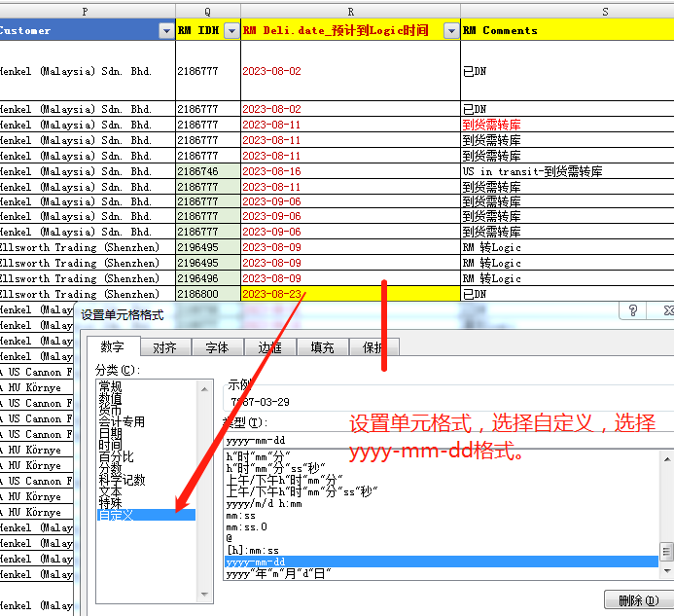The image size is (674, 616).
Task: Choose yyyy/m/d h:mm format entry
Action: point(263,504)
